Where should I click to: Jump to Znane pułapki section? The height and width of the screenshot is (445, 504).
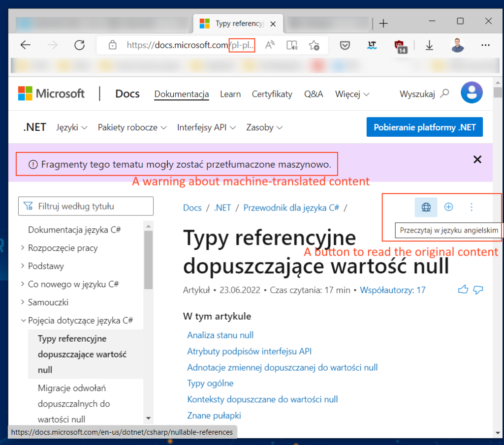pos(214,415)
